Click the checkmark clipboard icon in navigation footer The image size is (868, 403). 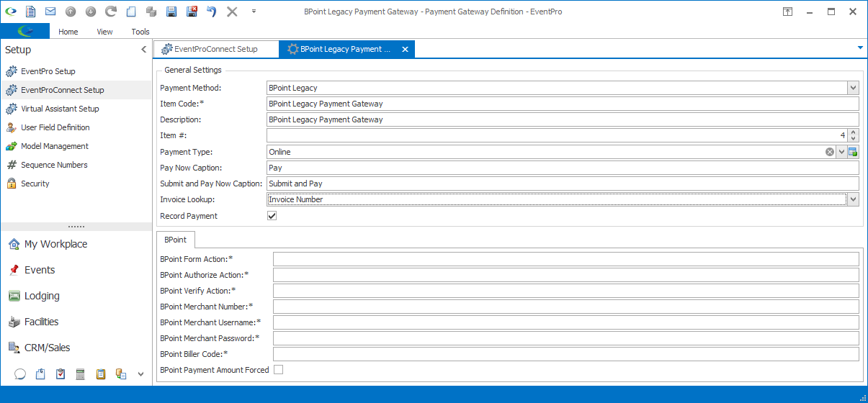(61, 374)
